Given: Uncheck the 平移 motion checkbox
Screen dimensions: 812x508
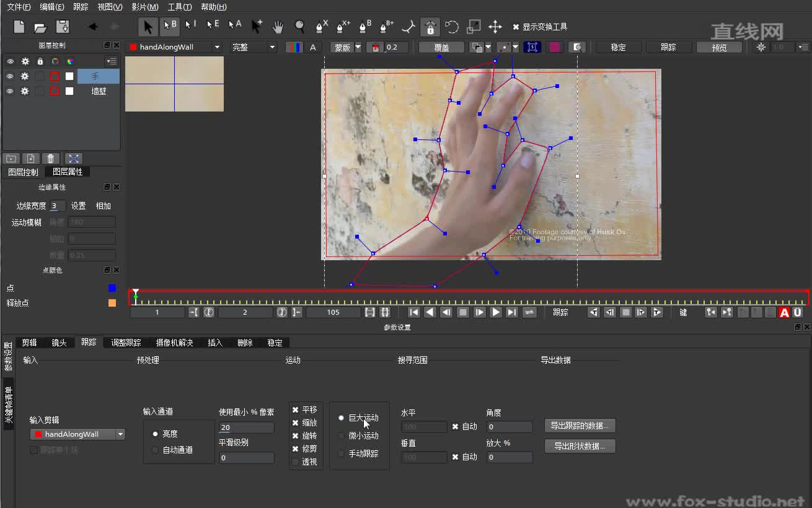Looking at the screenshot, I should tap(296, 409).
